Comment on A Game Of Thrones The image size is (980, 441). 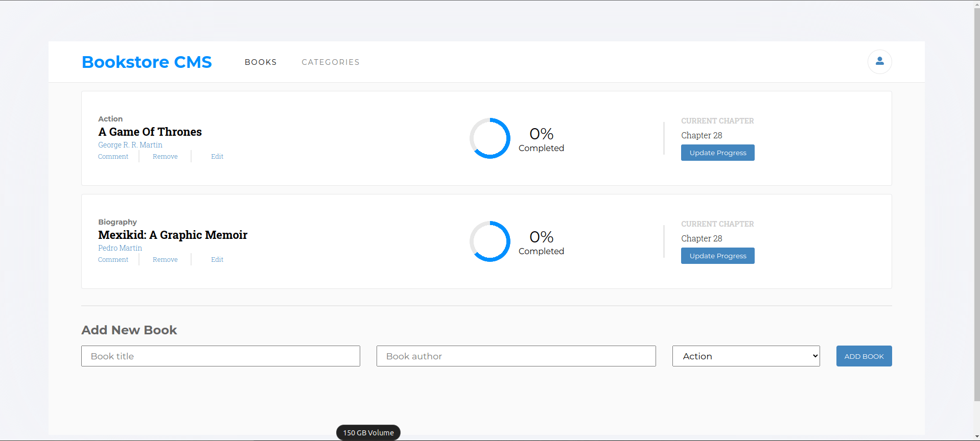tap(113, 157)
